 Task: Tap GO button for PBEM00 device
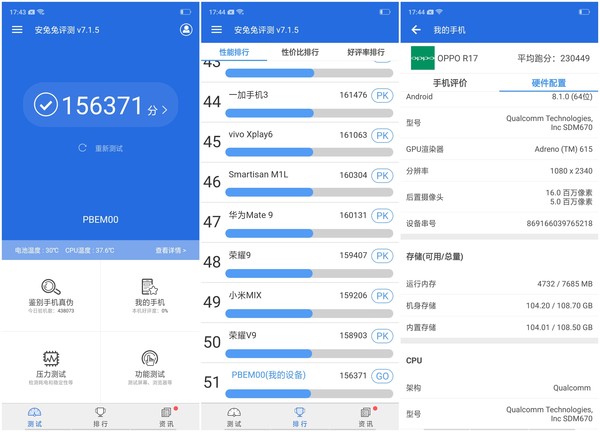[382, 376]
